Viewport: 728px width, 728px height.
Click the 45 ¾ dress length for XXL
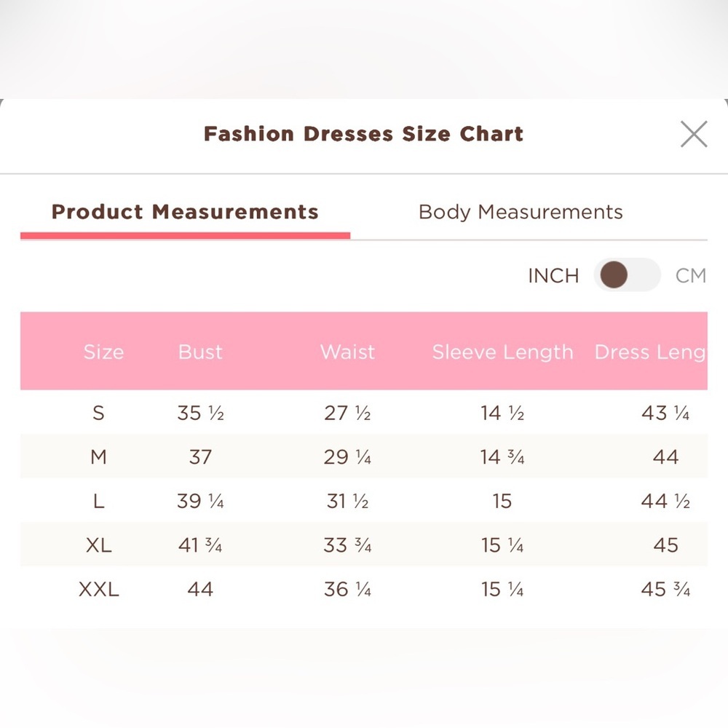pos(665,589)
